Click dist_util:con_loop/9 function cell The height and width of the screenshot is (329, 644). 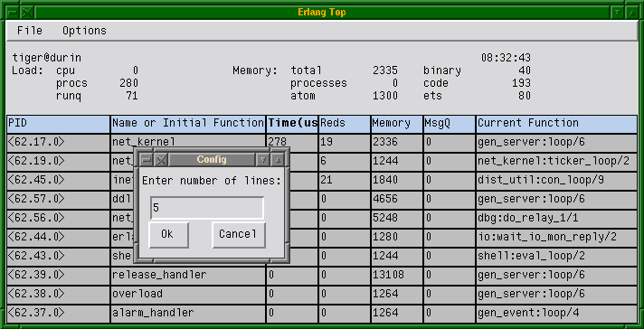(x=556, y=181)
